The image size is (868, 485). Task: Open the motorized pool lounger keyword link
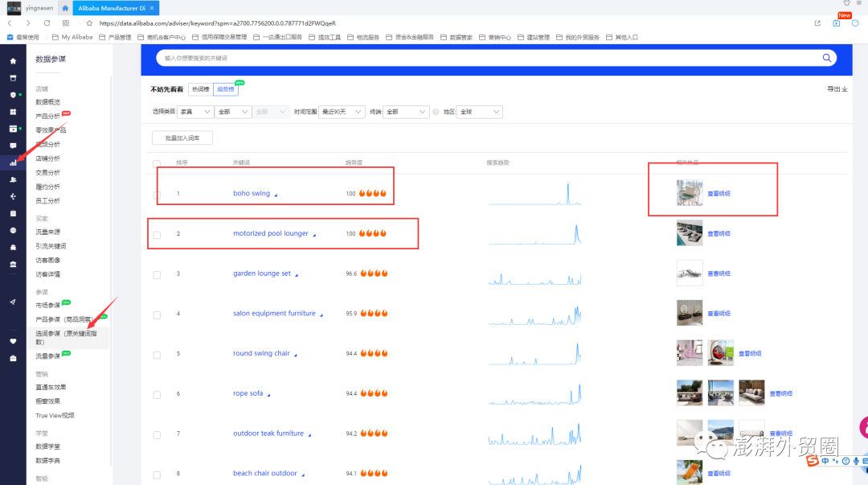271,233
